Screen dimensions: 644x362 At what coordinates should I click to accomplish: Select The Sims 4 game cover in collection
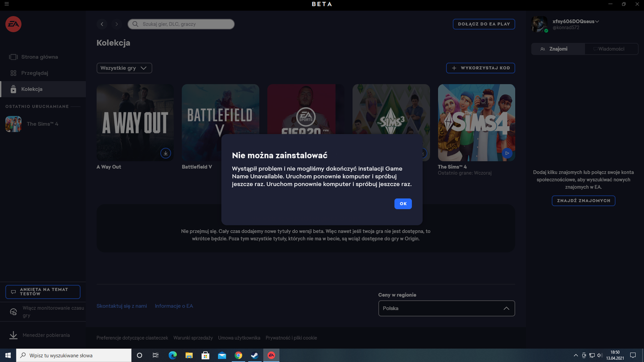(476, 123)
